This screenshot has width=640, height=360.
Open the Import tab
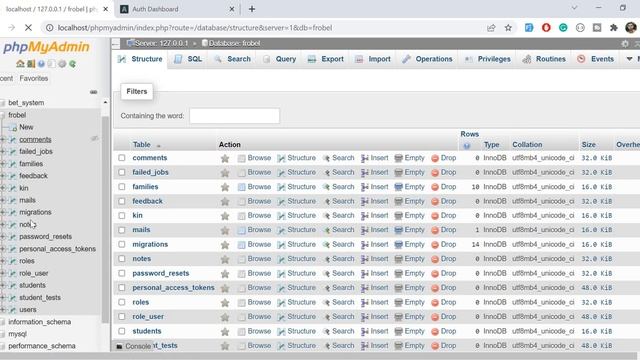coord(373,59)
